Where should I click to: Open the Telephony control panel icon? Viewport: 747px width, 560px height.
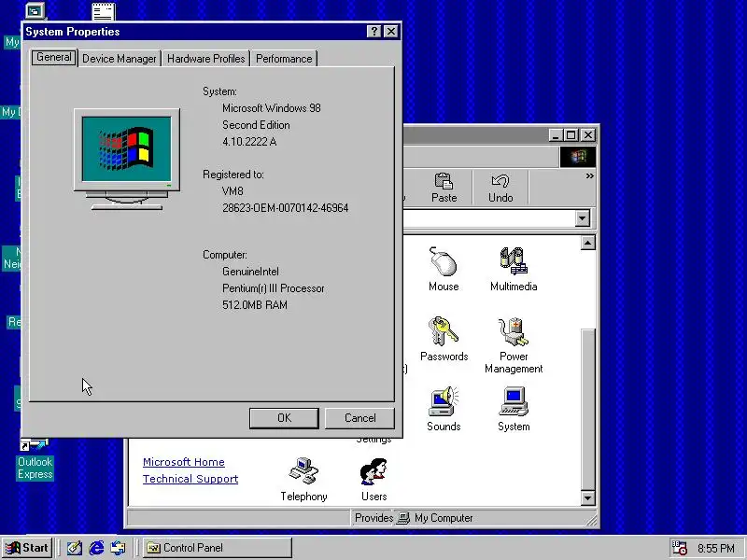coord(303,479)
